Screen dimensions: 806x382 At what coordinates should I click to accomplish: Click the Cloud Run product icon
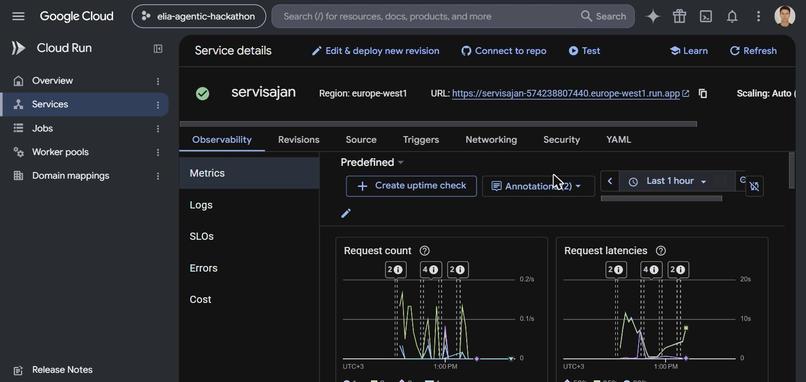(19, 48)
